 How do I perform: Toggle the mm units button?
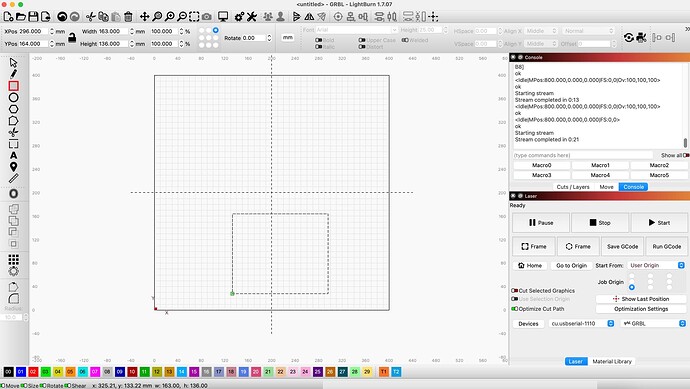point(288,38)
